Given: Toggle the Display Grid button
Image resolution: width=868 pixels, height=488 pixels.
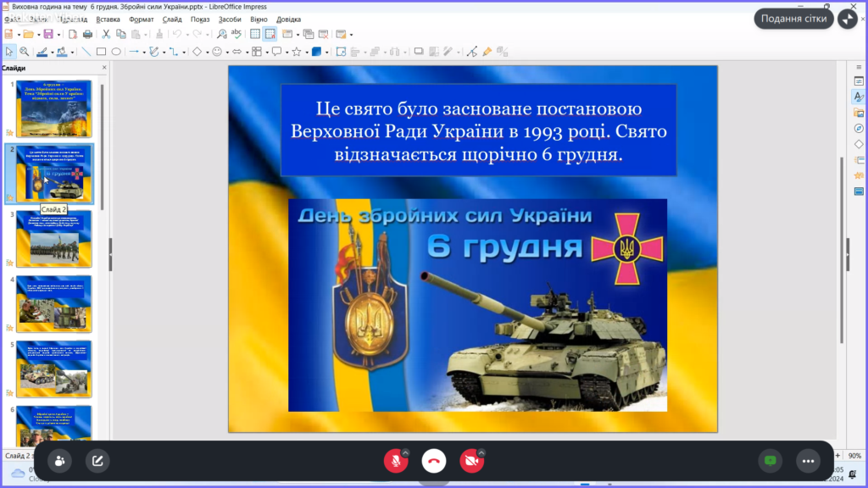Looking at the screenshot, I should click(255, 34).
